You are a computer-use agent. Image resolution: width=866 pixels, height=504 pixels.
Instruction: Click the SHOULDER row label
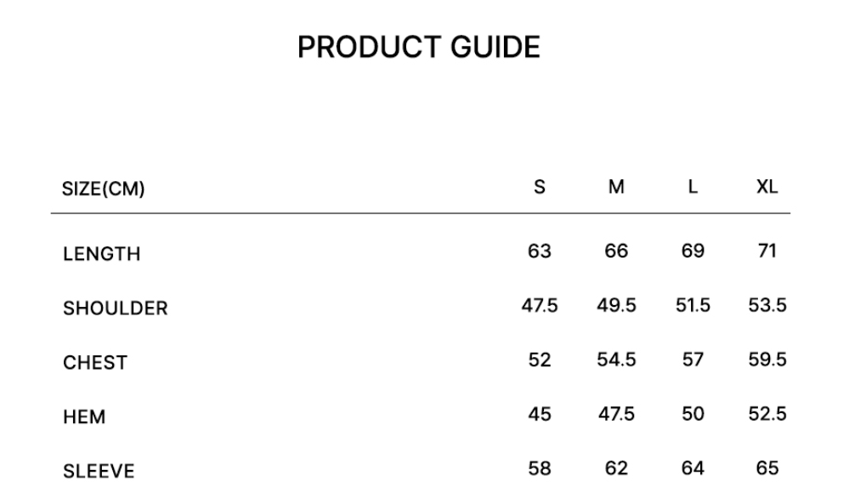(x=116, y=309)
